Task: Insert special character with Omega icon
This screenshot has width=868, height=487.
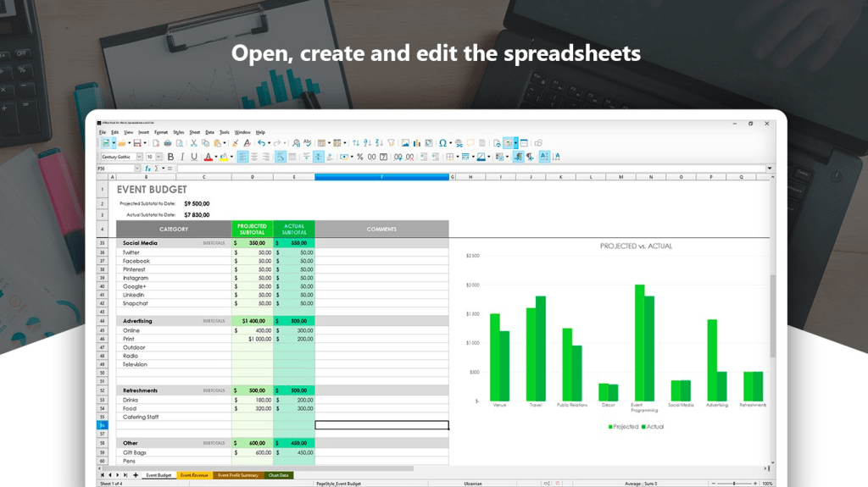Action: [442, 143]
